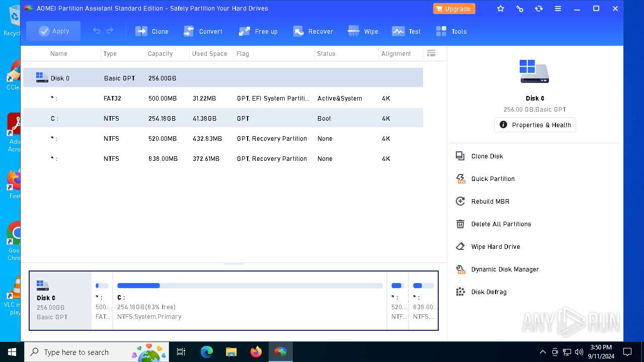Open the Free up menu
The height and width of the screenshot is (362, 644).
[x=258, y=31]
